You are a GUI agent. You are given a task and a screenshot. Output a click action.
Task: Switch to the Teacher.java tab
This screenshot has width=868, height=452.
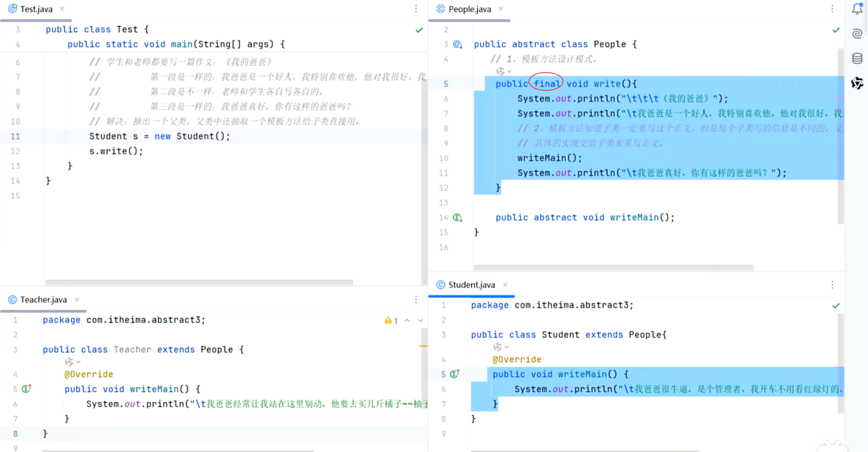(x=43, y=300)
